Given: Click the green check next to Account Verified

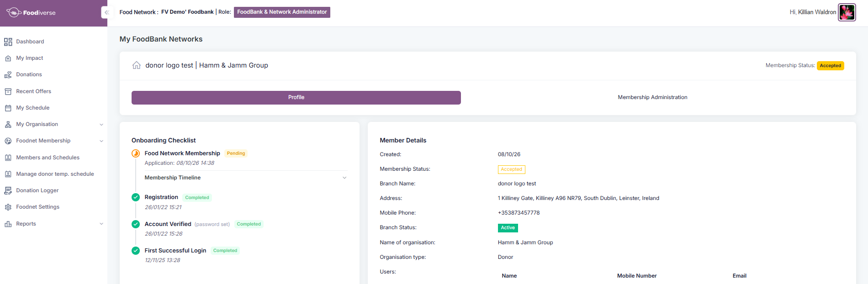Looking at the screenshot, I should tap(136, 224).
